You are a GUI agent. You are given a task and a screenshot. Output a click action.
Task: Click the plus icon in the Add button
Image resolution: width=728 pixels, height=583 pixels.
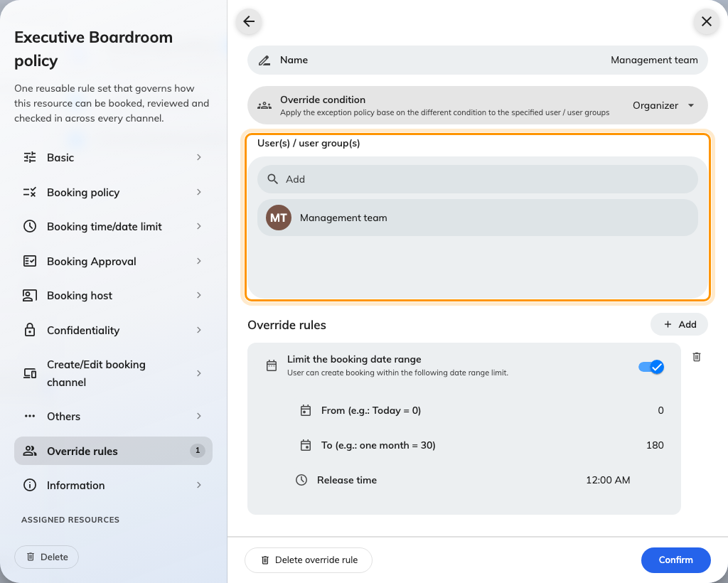[x=668, y=324]
